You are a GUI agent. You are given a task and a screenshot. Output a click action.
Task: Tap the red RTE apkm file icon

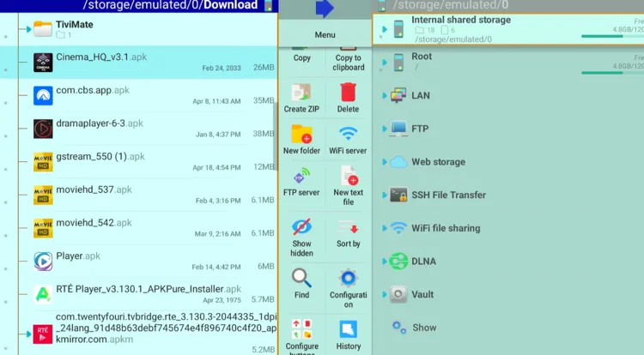43,334
